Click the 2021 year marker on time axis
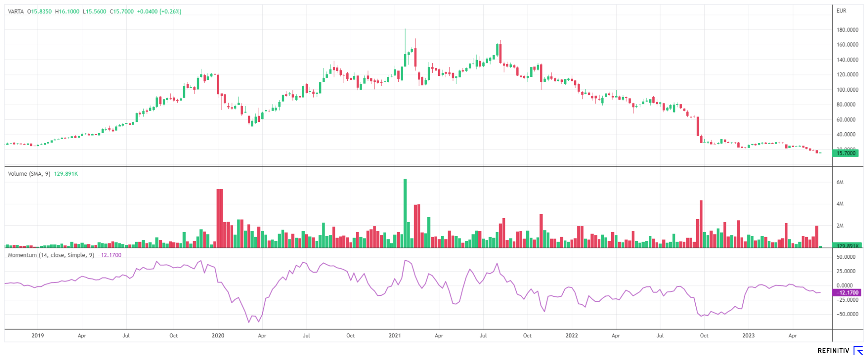 click(395, 336)
